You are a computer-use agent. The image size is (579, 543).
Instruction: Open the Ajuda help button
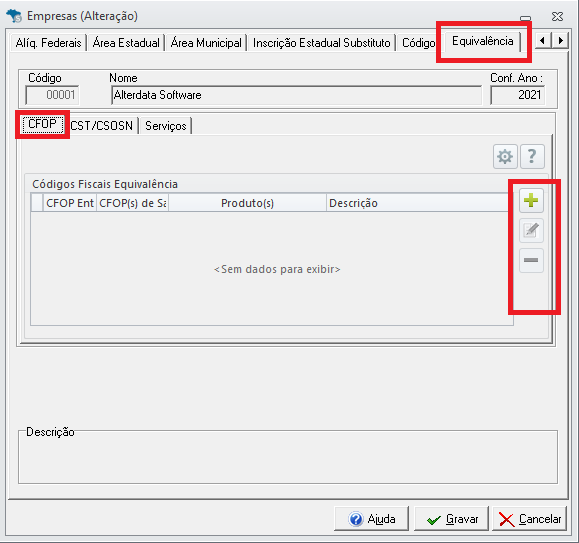pos(371,519)
